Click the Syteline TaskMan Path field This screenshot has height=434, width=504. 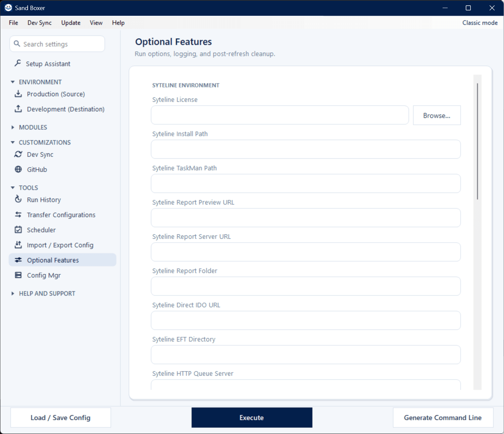click(x=306, y=184)
